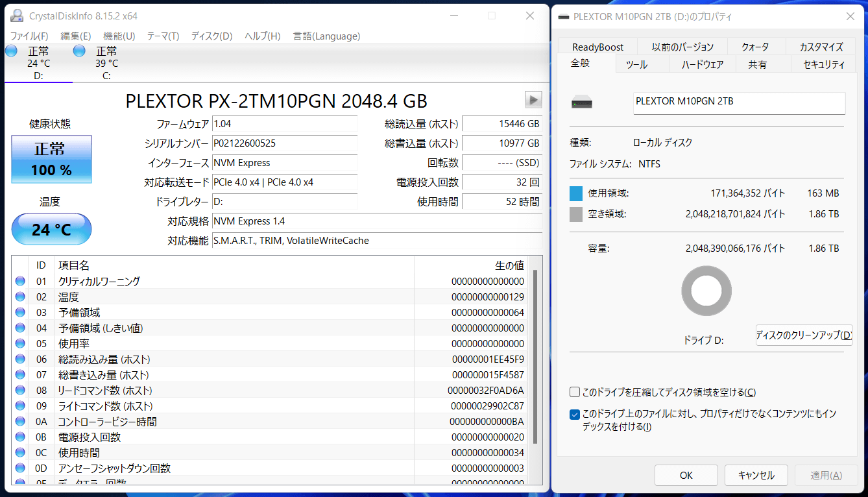Click the CrystalDiskInfo title bar app icon

tap(17, 16)
